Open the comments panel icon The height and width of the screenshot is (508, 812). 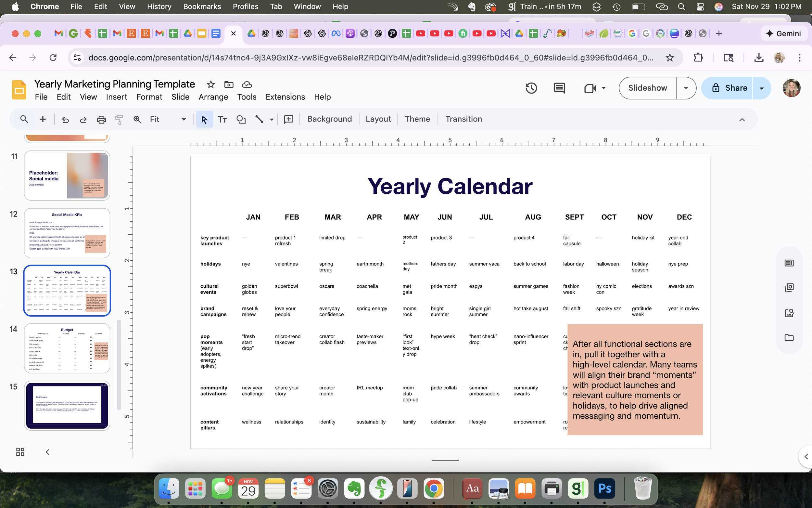pos(559,88)
